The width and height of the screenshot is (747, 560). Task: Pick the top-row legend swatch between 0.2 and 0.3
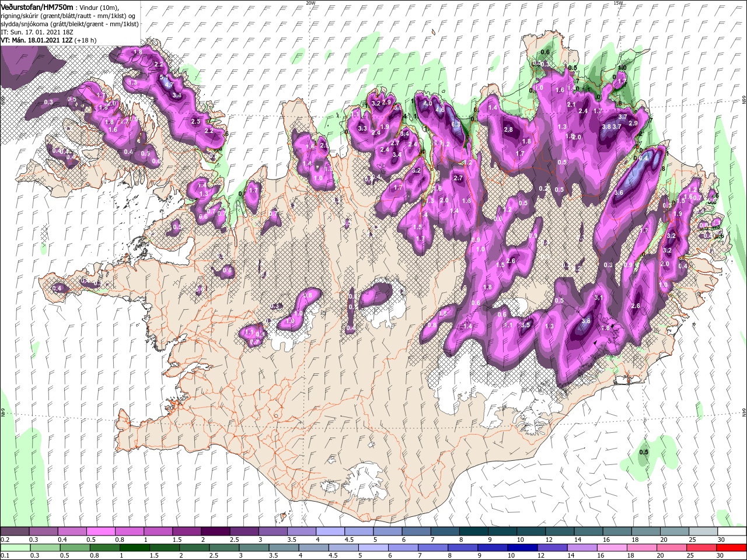coord(15,531)
